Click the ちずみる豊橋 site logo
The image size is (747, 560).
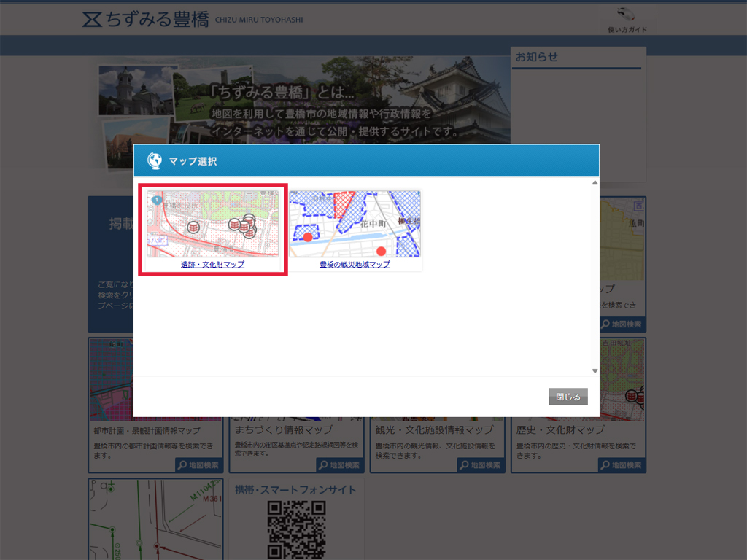(145, 20)
